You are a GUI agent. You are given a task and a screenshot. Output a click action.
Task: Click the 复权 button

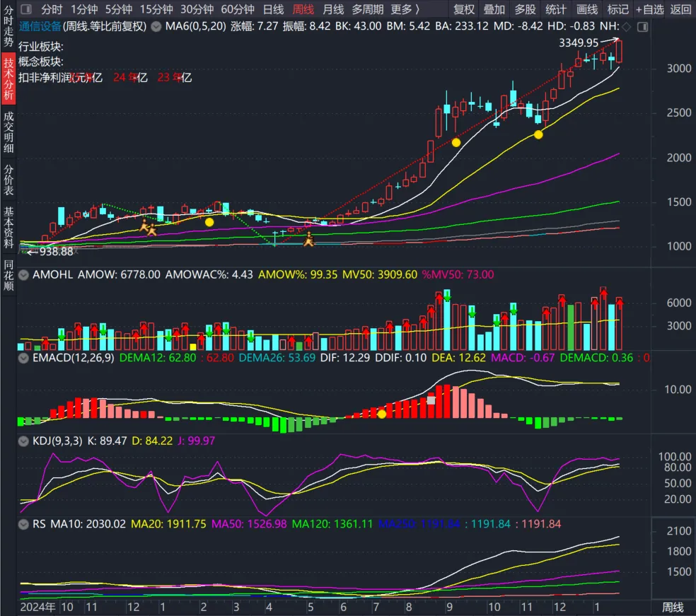[x=464, y=9]
